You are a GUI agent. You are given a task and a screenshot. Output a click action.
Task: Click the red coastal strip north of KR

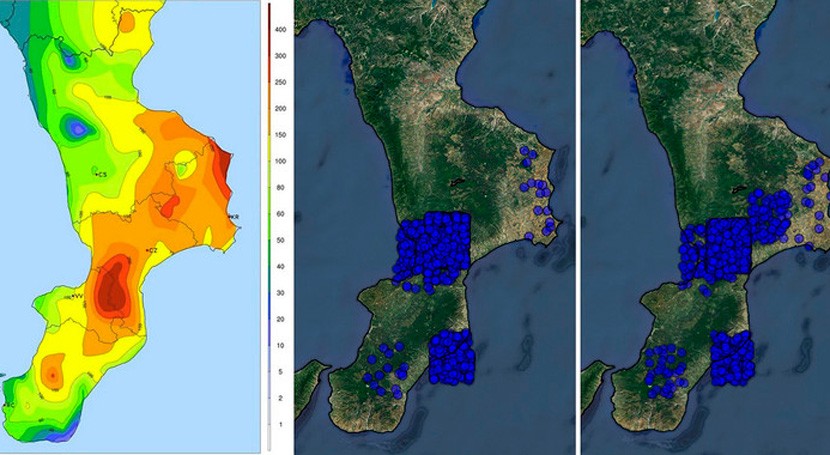pyautogui.click(x=222, y=170)
